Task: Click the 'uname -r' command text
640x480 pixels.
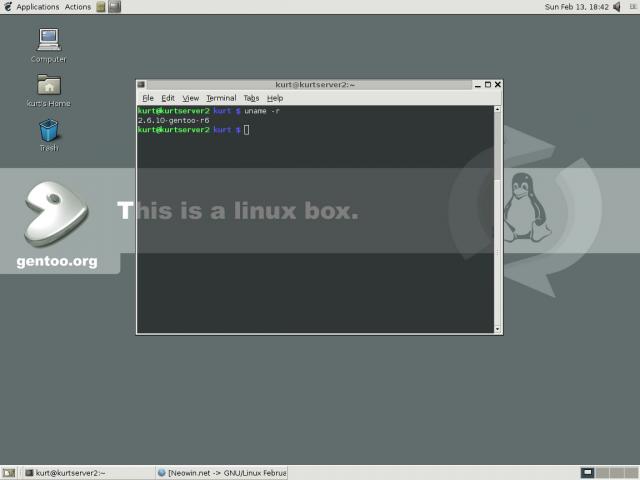Action: (262, 111)
